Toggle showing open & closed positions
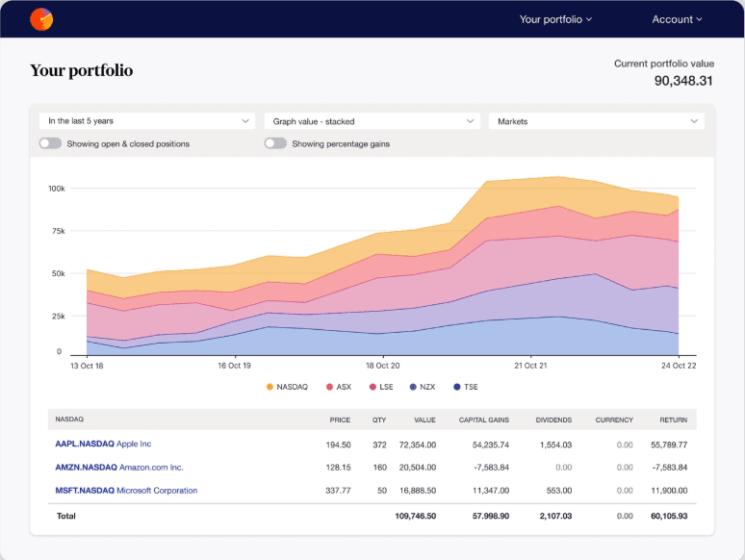Viewport: 745px width, 560px height. pyautogui.click(x=50, y=143)
